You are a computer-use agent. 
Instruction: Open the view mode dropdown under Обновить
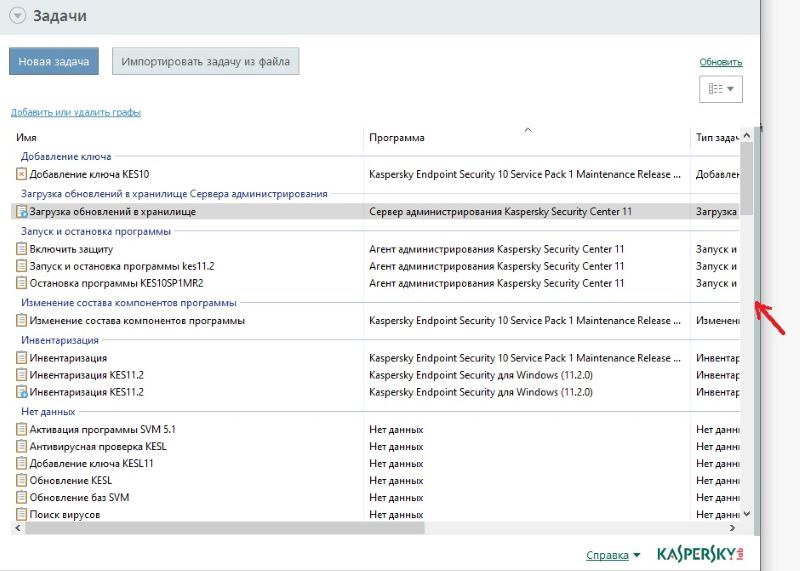(720, 89)
